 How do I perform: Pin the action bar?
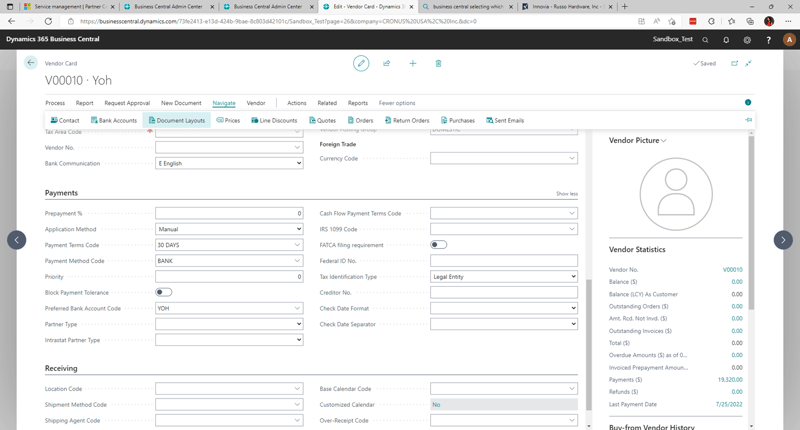[x=748, y=120]
